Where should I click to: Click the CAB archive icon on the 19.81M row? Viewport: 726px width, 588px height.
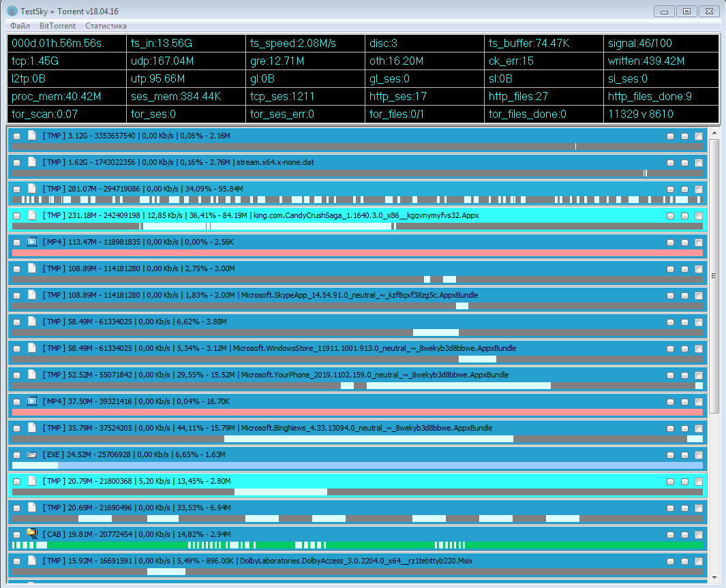pos(31,533)
